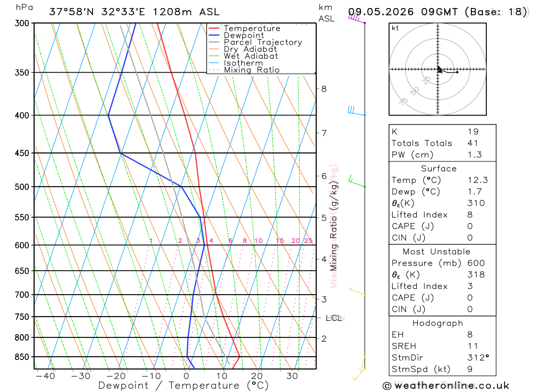Click the pink mixing ratio value 1
The image size is (535, 392).
pos(151,241)
